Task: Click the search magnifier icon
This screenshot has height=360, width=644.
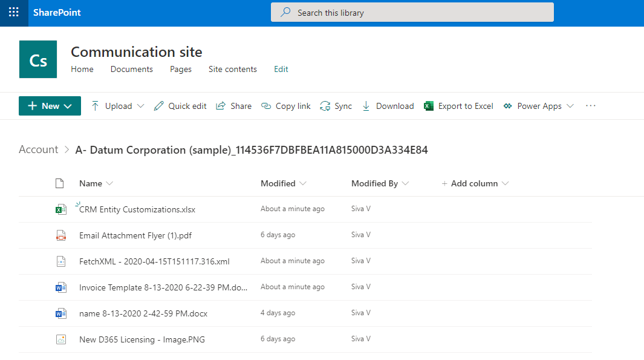Action: [285, 12]
